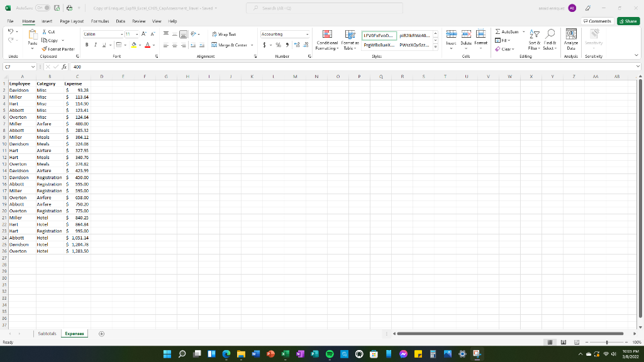Click the Increase Decimal icon

click(x=297, y=45)
